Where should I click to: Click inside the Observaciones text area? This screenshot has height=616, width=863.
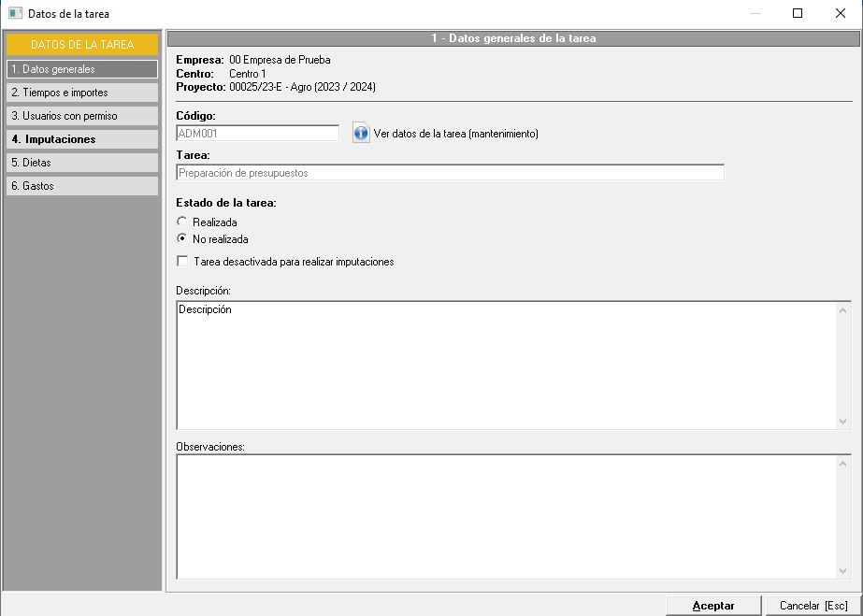[x=505, y=517]
